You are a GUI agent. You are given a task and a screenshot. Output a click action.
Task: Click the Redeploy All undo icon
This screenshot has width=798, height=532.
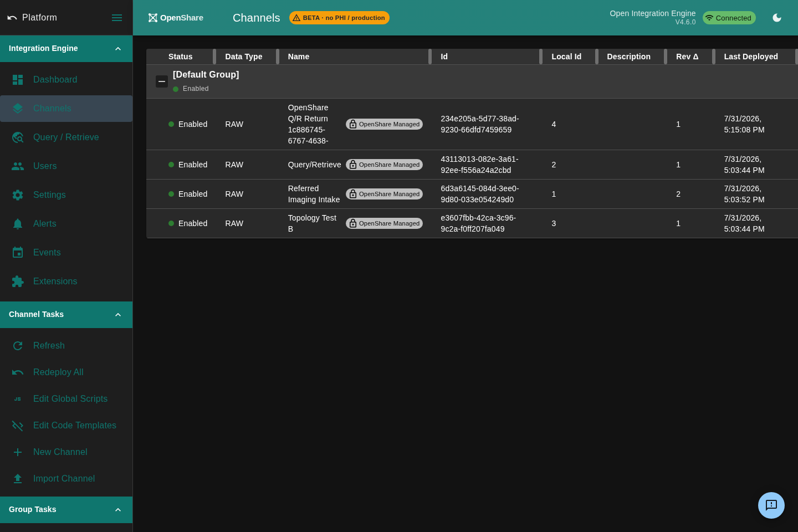18,372
